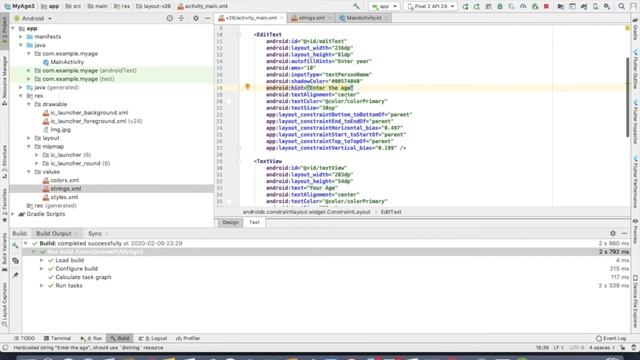Viewport: 640px width, 360px height.
Task: Click the Make Project hammer icon
Action: (356, 6)
